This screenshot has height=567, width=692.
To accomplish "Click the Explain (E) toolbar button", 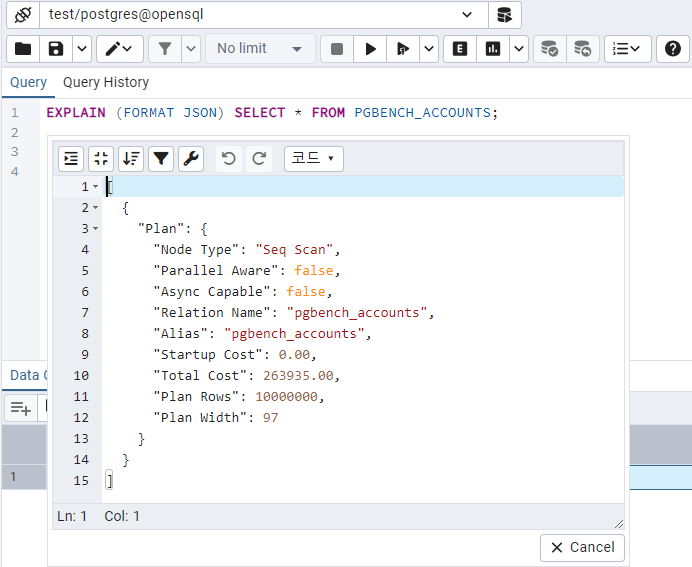I will (459, 49).
